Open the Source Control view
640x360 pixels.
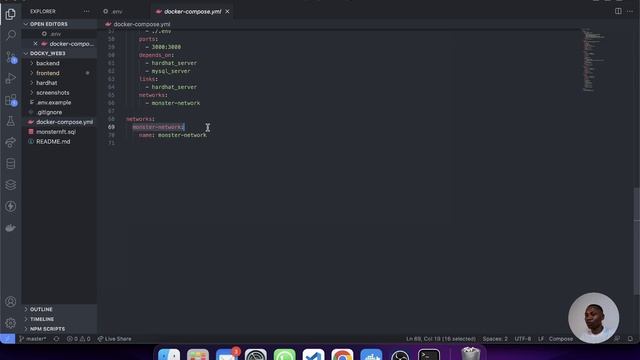coord(11,57)
